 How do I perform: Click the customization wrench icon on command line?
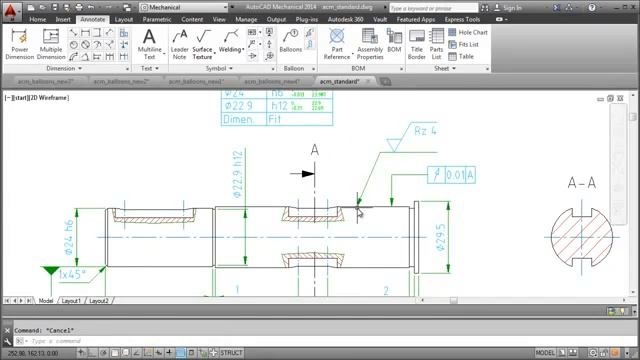[7, 341]
